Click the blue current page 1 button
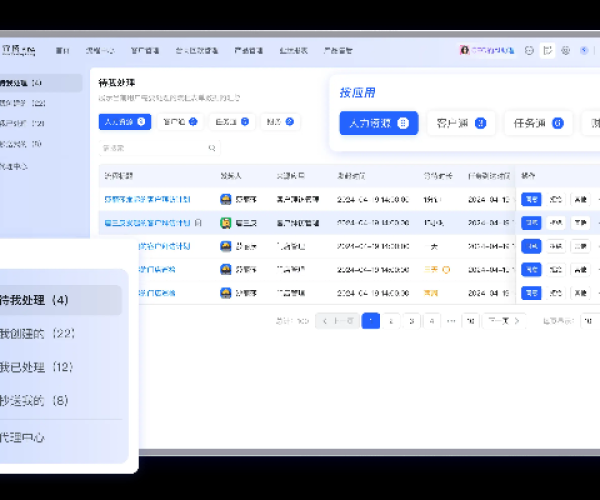 (371, 321)
